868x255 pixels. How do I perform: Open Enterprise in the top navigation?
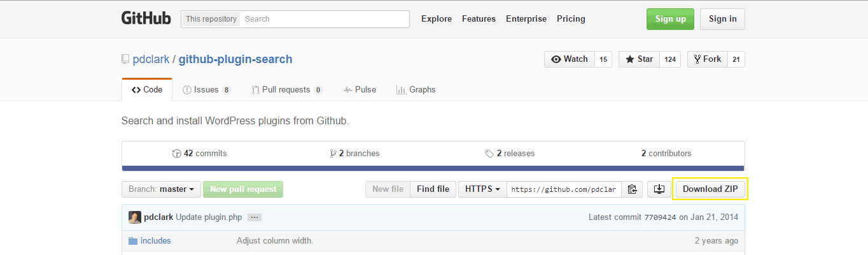coord(526,18)
